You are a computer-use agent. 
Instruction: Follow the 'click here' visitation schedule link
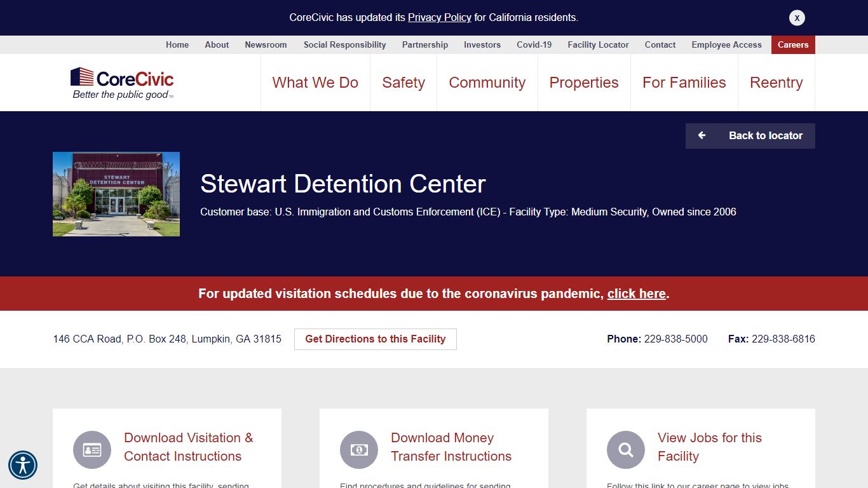pyautogui.click(x=636, y=294)
